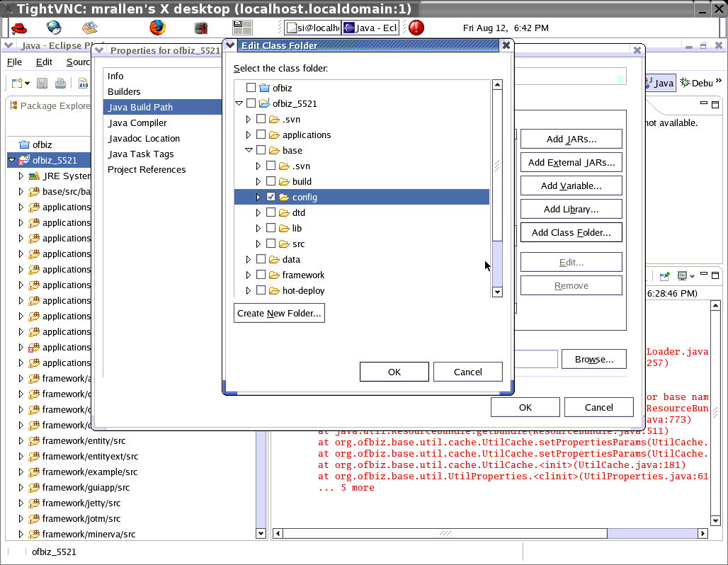This screenshot has height=565, width=728.
Task: Open Firefox from the top panel
Action: (157, 28)
